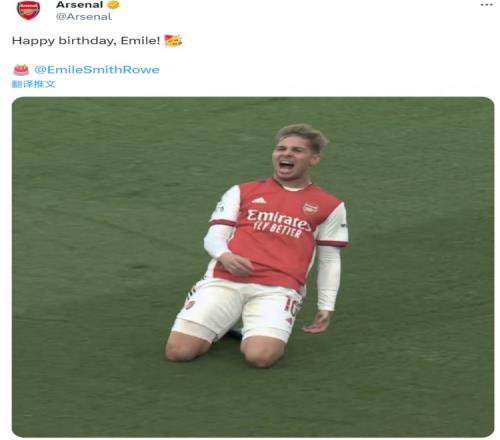Click the Emirates sponsor text on the jersey
This screenshot has height=440, width=500.
pos(279,219)
